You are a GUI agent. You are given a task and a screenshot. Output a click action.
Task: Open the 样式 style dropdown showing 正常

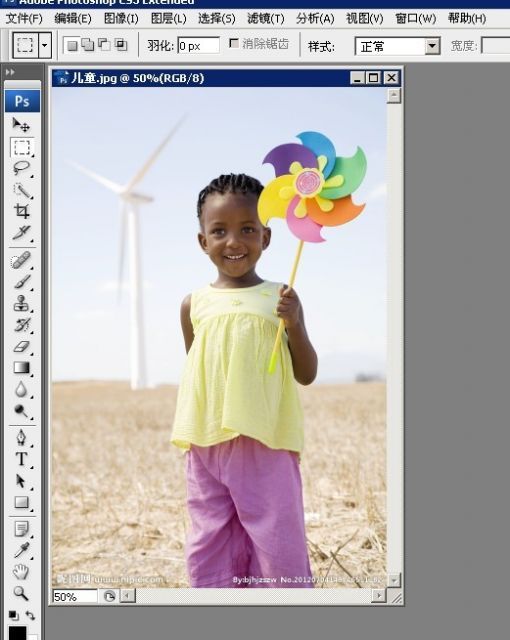tap(397, 46)
